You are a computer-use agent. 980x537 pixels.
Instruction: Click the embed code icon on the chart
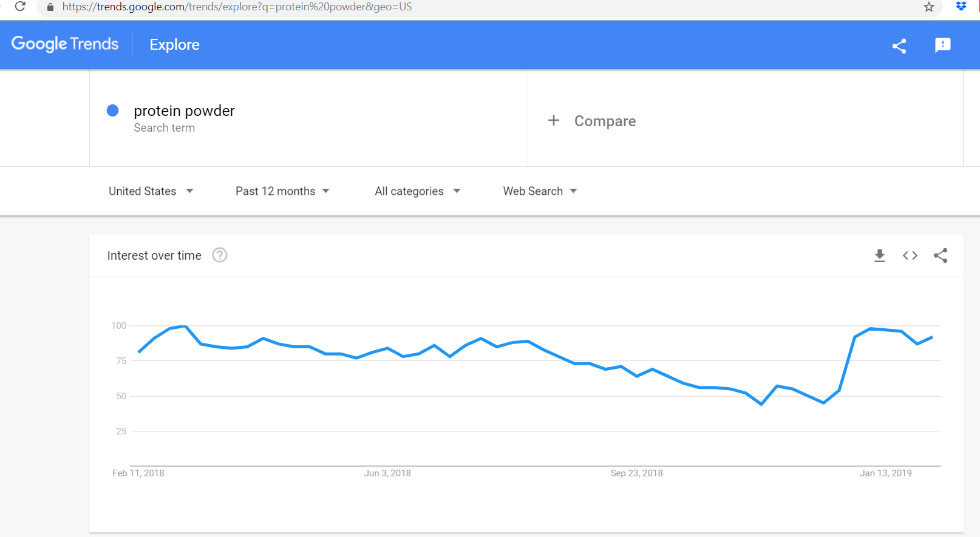click(x=910, y=255)
